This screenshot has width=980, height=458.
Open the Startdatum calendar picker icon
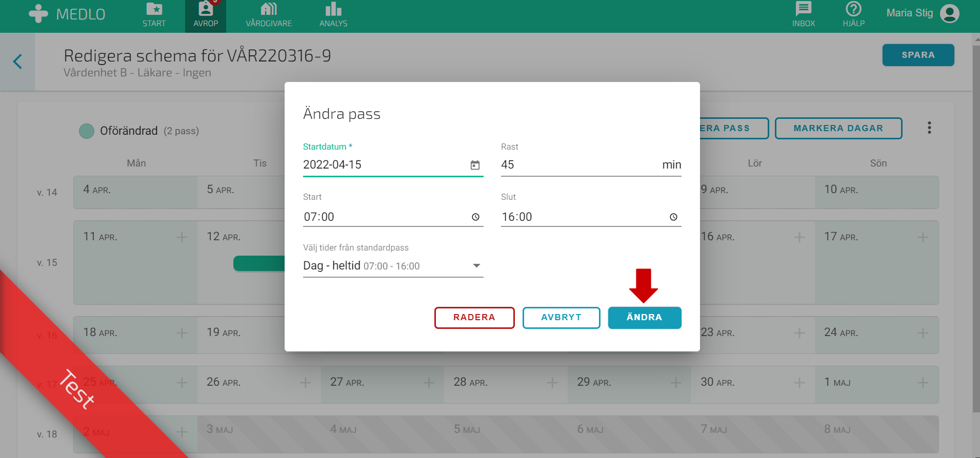pos(475,165)
